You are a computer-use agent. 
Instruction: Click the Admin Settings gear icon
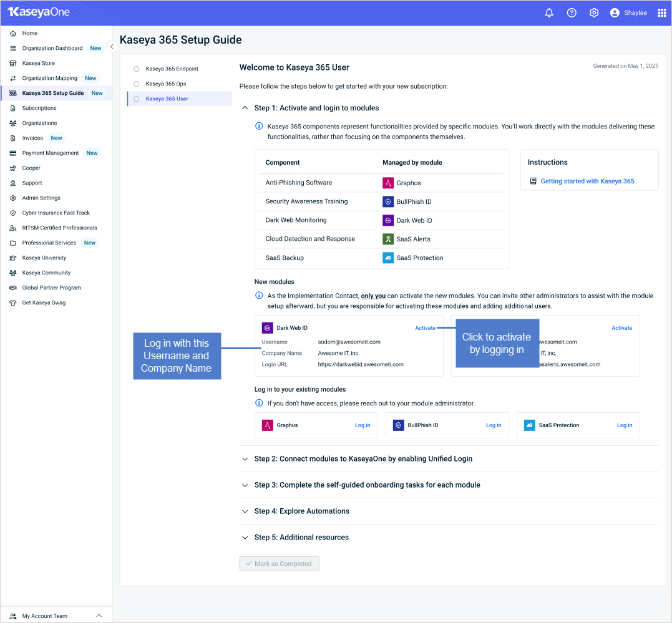(13, 198)
